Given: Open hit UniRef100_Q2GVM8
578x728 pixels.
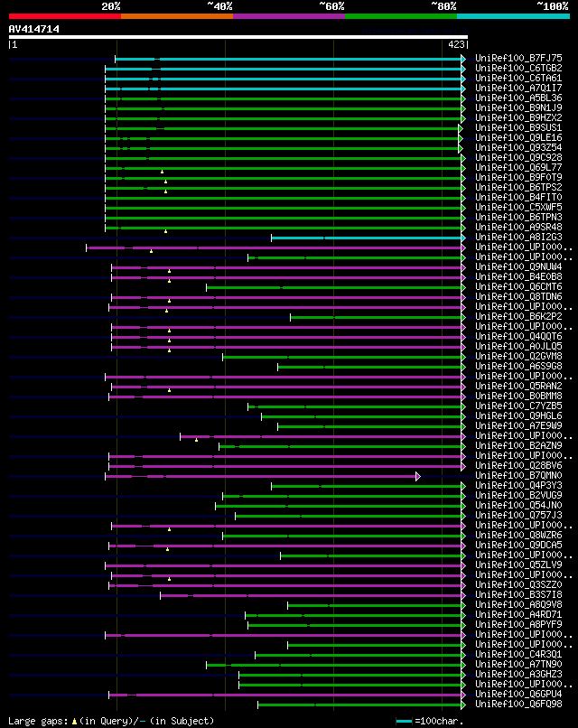Looking at the screenshot, I should (518, 356).
